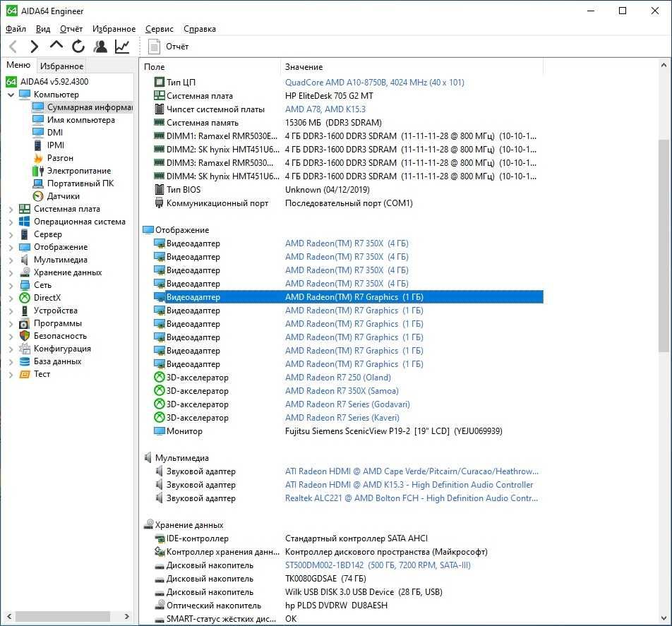This screenshot has height=626, width=672.
Task: Select Суммарная информация tree item
Action: pyautogui.click(x=83, y=107)
